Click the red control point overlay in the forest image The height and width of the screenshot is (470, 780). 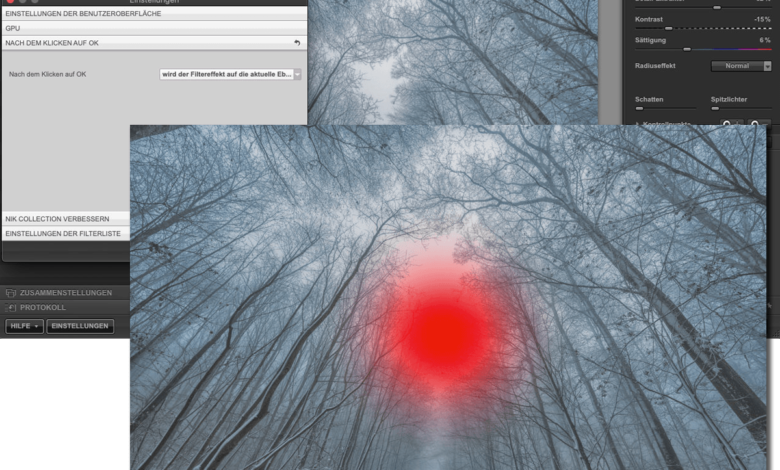444,332
